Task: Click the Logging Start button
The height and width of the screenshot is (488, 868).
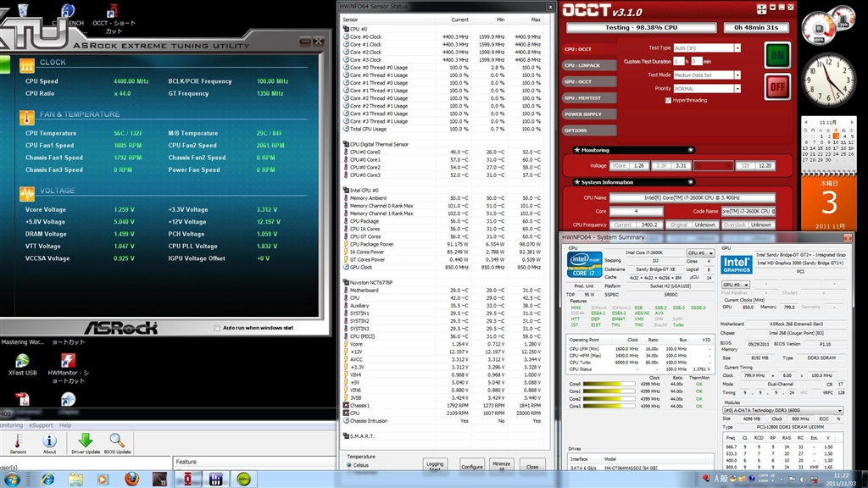Action: (435, 465)
